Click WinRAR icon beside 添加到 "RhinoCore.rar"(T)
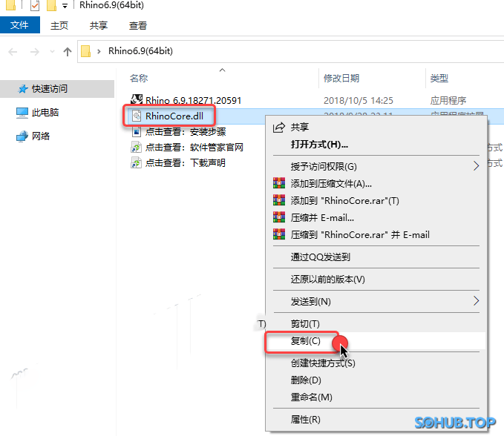 click(x=279, y=200)
